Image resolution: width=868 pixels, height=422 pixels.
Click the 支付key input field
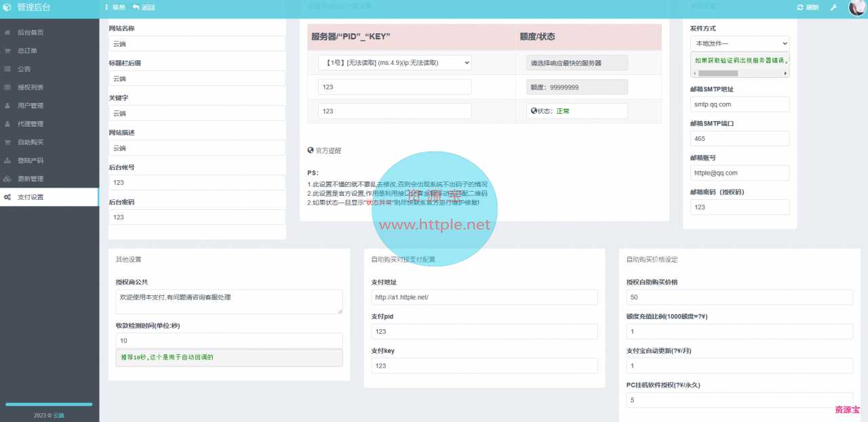[x=484, y=366]
